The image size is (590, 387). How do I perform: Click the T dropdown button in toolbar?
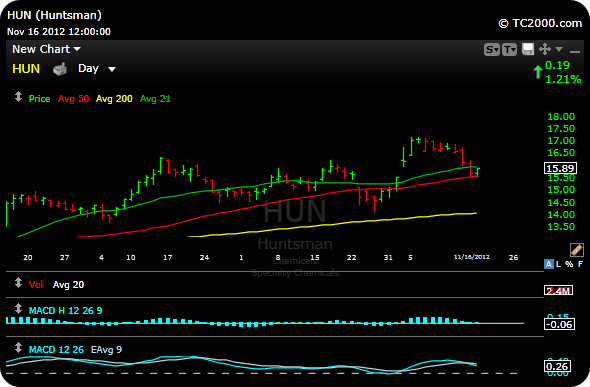pyautogui.click(x=509, y=49)
